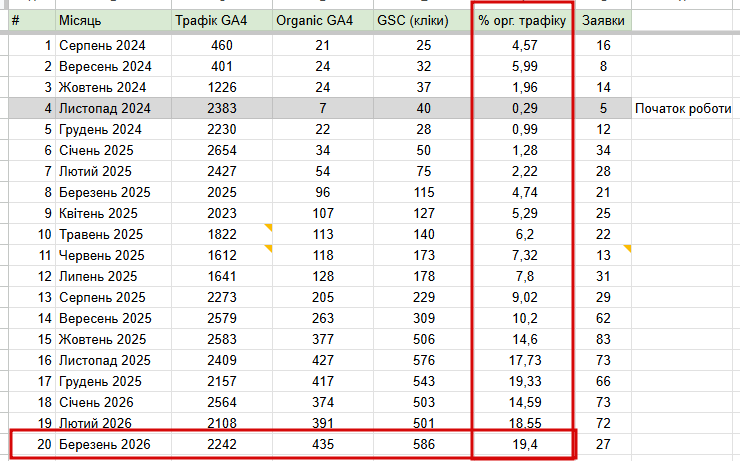Click the 'Початок роботи' note cell
Viewport: 740px width, 461px height.
pos(684,108)
